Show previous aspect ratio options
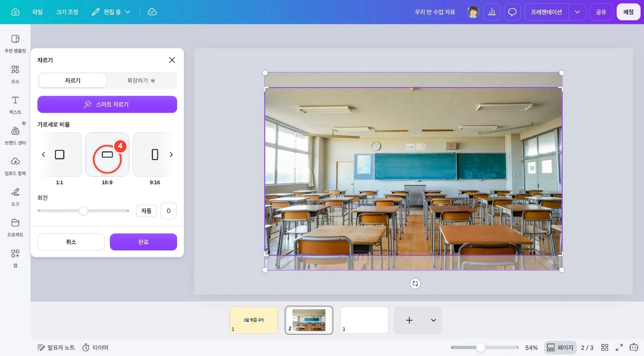The height and width of the screenshot is (356, 644). (43, 154)
